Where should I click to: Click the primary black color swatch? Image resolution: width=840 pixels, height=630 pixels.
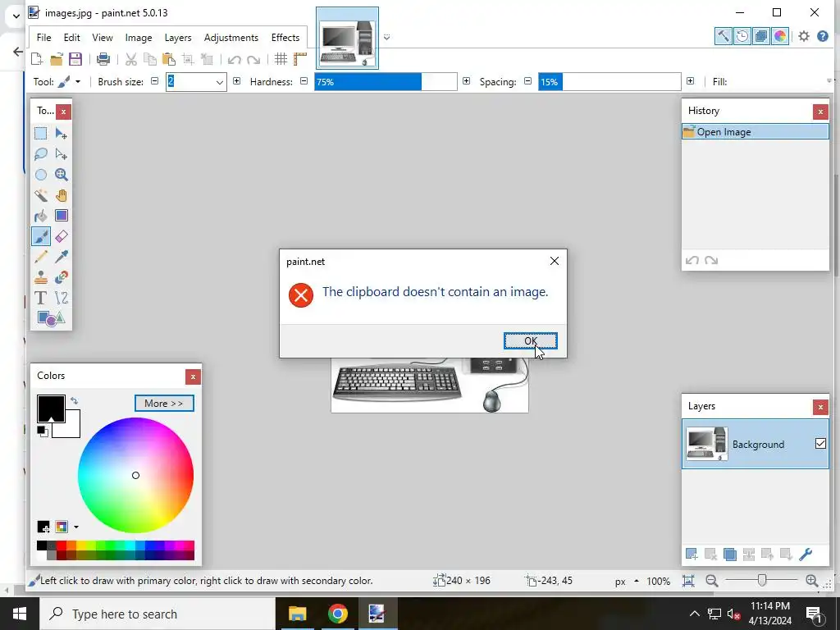pyautogui.click(x=51, y=409)
